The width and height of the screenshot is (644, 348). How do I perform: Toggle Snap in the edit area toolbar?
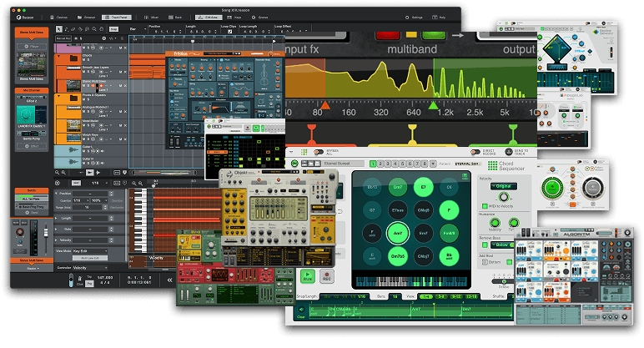pyautogui.click(x=76, y=183)
